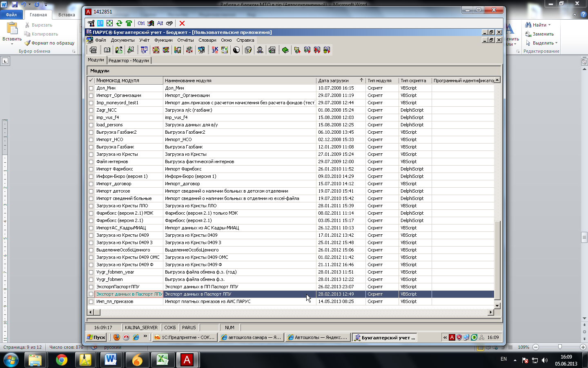Click the Пуск start button

(96, 337)
